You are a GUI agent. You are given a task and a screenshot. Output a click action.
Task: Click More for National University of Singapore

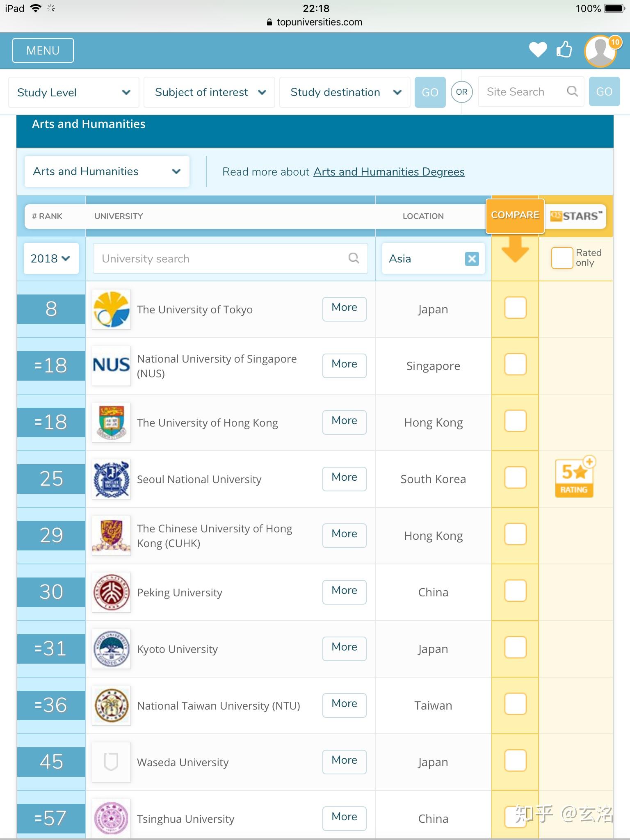(345, 365)
